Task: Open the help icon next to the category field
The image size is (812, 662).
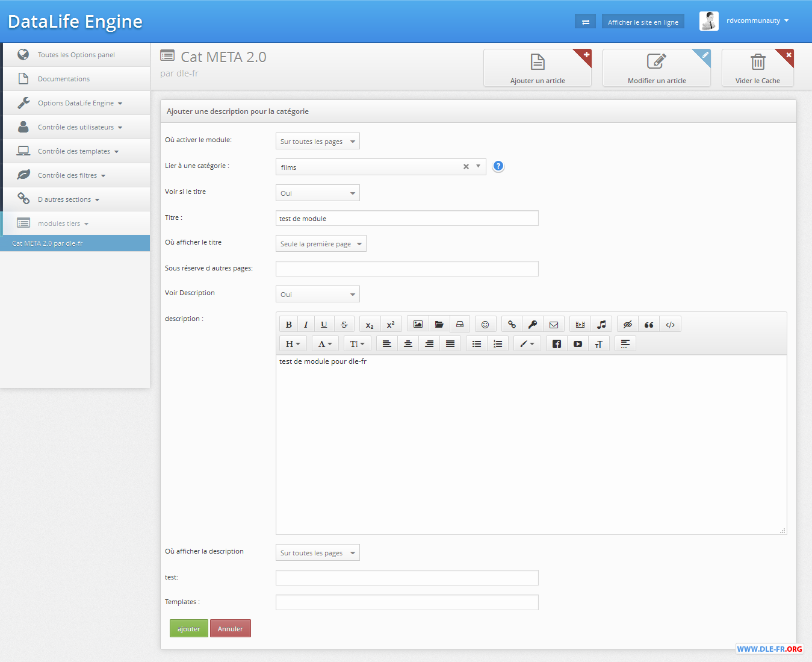Action: 498,166
